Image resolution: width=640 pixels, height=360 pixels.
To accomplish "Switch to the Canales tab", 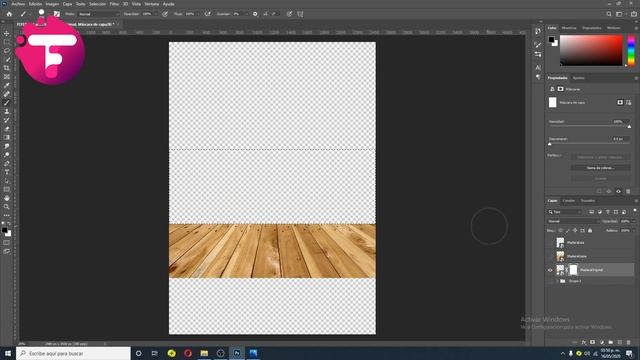I will pyautogui.click(x=569, y=201).
